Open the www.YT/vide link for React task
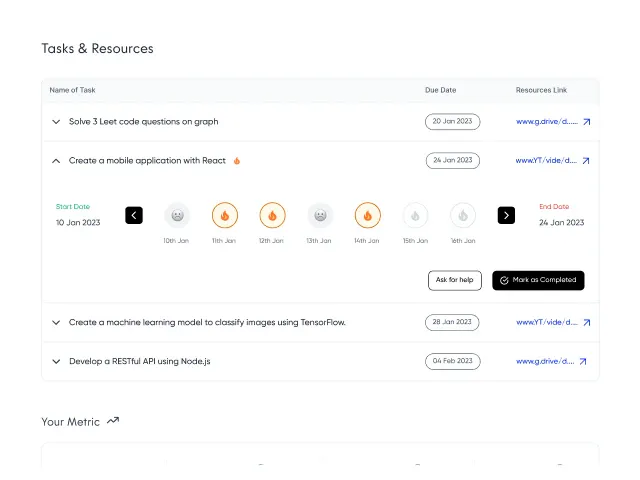The width and height of the screenshot is (640, 480). [546, 160]
